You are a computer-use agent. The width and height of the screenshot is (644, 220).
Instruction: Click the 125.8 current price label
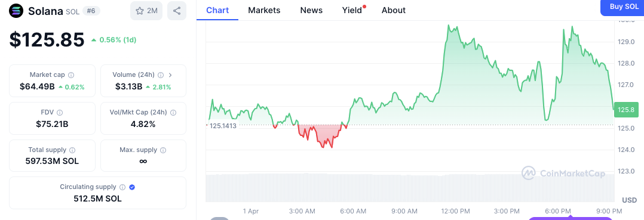(x=626, y=109)
